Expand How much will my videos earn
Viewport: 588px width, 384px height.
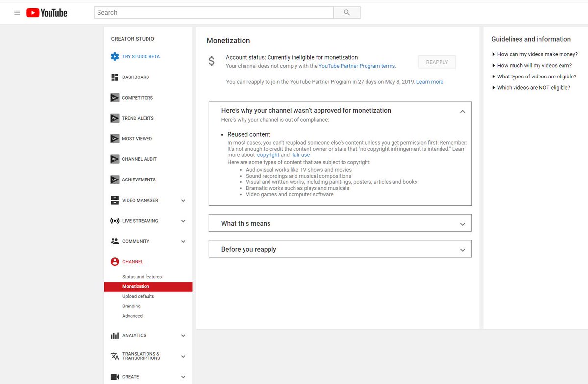tap(532, 66)
